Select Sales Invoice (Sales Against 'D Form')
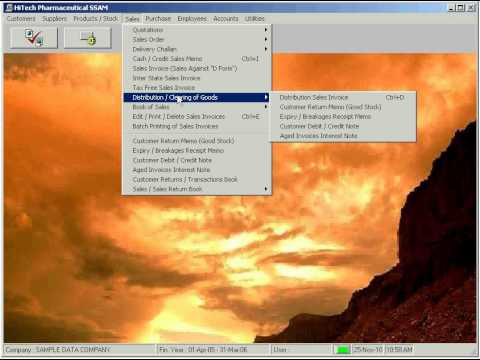The width and height of the screenshot is (480, 360). coord(197,69)
